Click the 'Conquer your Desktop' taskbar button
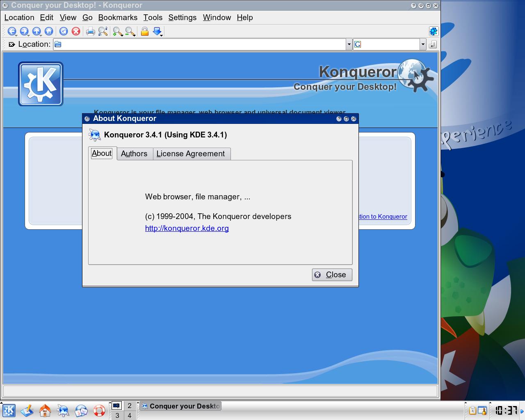This screenshot has height=420, width=525. pyautogui.click(x=180, y=406)
